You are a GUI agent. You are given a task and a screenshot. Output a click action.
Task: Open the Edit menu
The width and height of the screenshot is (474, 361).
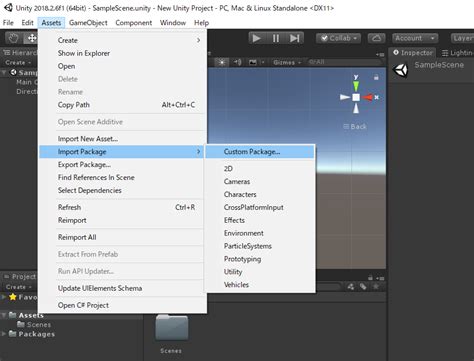(27, 23)
